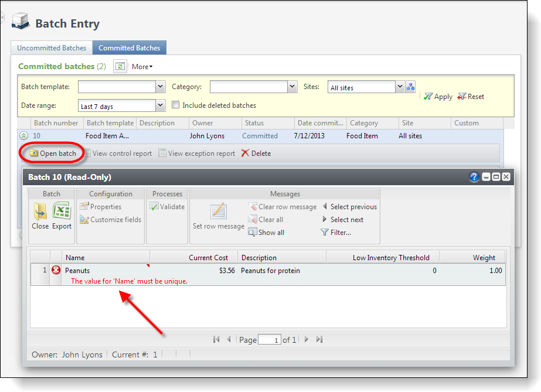Refresh the committed batches list

pos(120,66)
